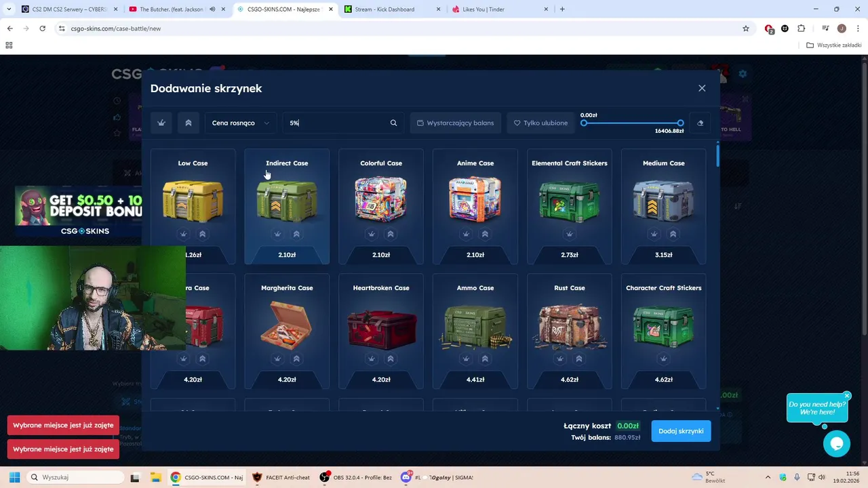Click the browser address bar
This screenshot has height=488, width=868.
click(x=400, y=28)
